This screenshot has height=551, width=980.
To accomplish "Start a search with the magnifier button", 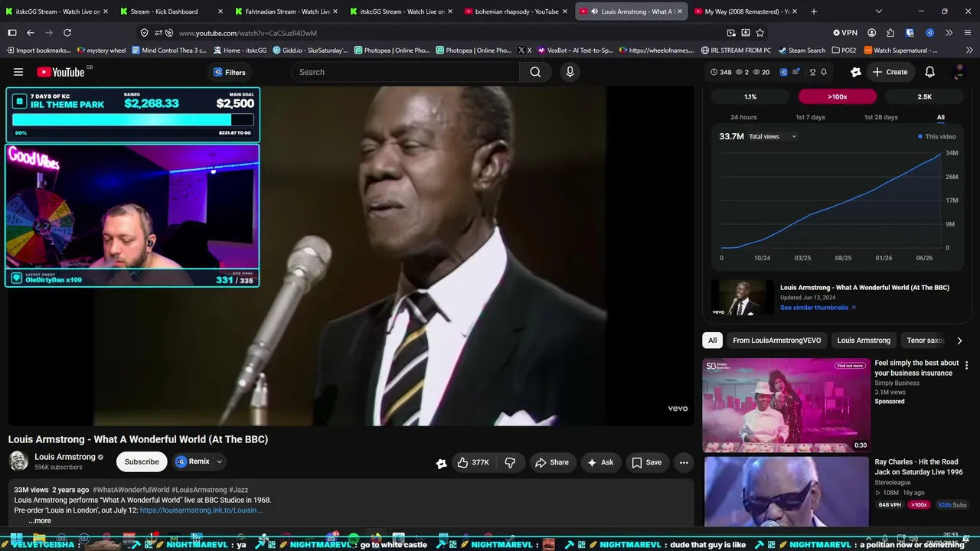I will tap(535, 72).
